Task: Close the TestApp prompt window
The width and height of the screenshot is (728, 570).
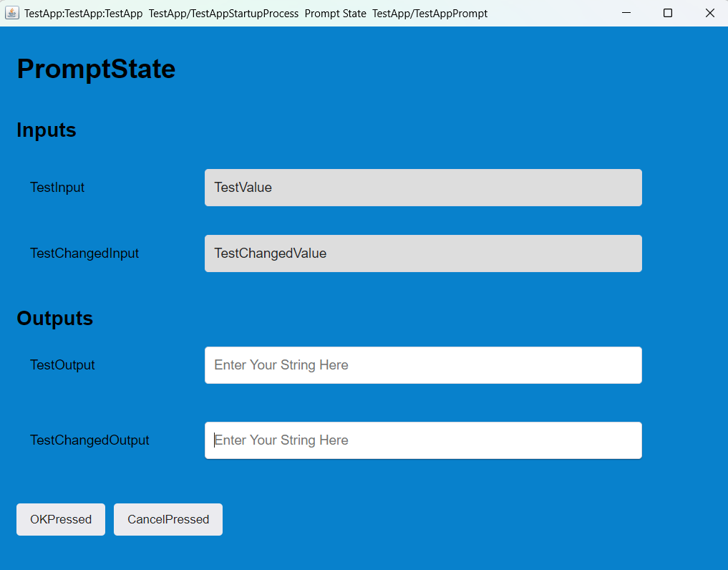Action: pos(709,13)
